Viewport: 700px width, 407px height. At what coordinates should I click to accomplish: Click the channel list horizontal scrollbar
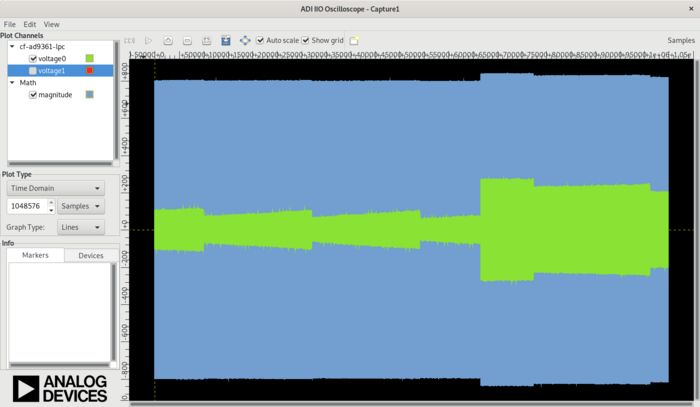[60, 164]
